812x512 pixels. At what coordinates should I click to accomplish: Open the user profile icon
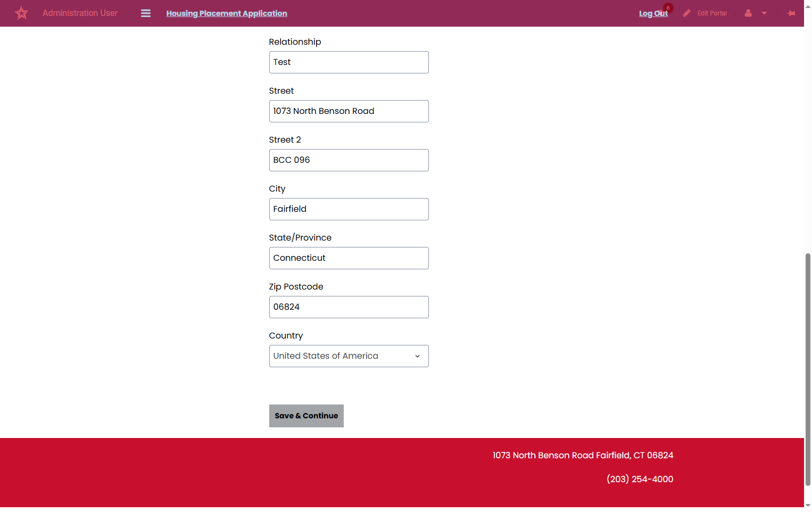748,13
